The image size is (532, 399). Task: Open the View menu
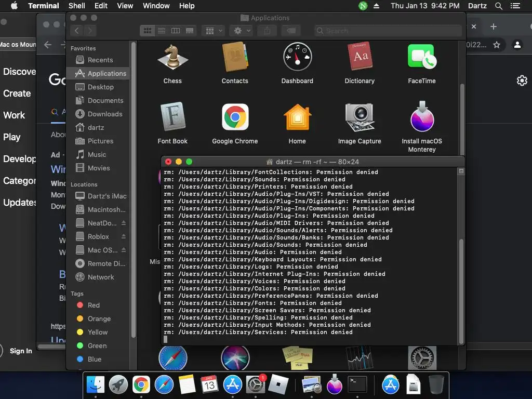pos(125,6)
